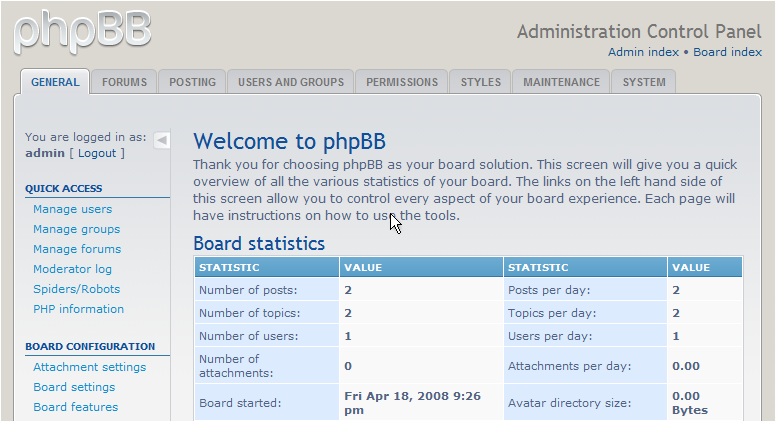Go to the Board index link
Viewport: 776px width, 422px height.
(727, 52)
